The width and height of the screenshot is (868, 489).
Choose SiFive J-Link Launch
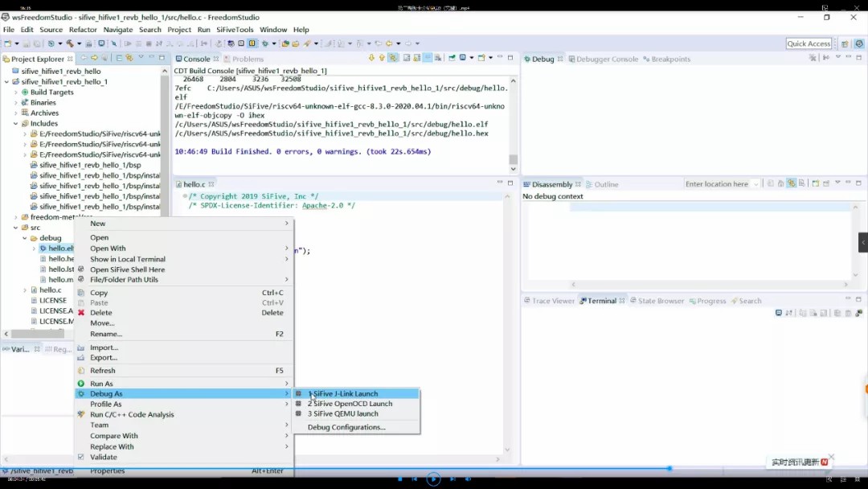click(x=357, y=394)
